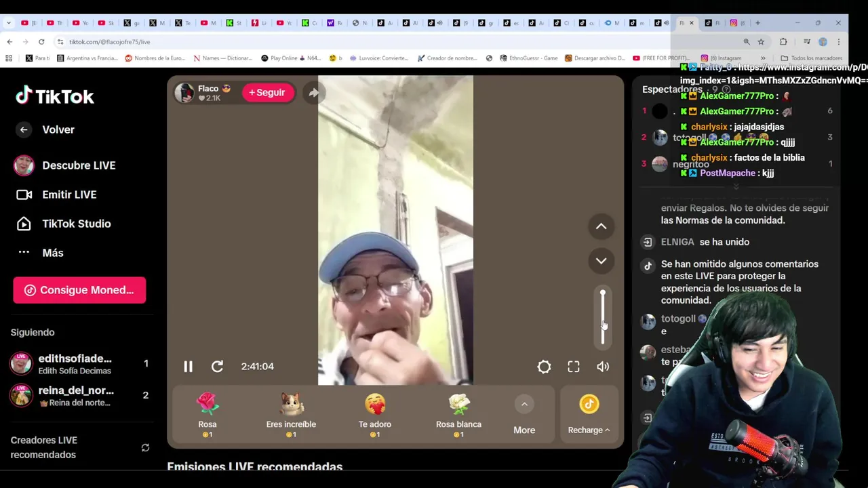Switch to the Instagram browser tab

coord(737,23)
